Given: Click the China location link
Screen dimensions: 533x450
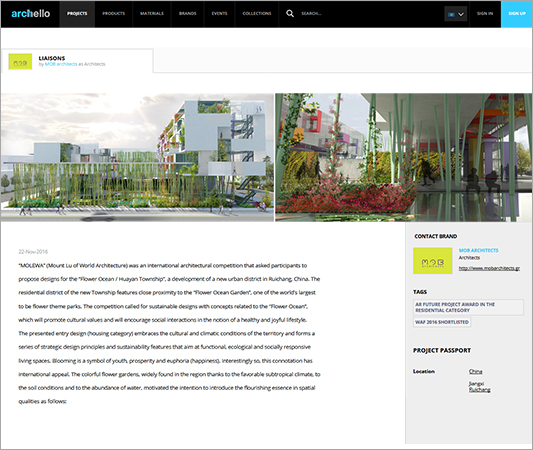Looking at the screenshot, I should [476, 371].
